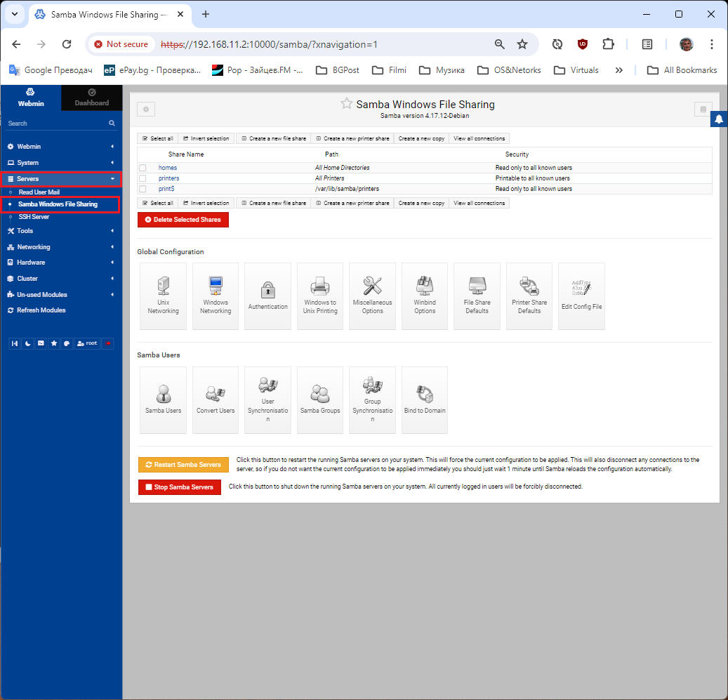Click Restart Samba Servers button

183,465
